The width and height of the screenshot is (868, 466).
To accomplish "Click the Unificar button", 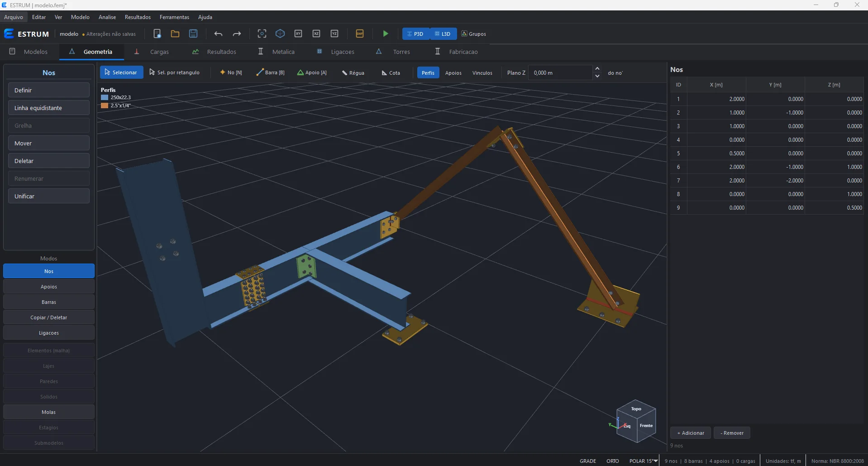I will point(49,196).
